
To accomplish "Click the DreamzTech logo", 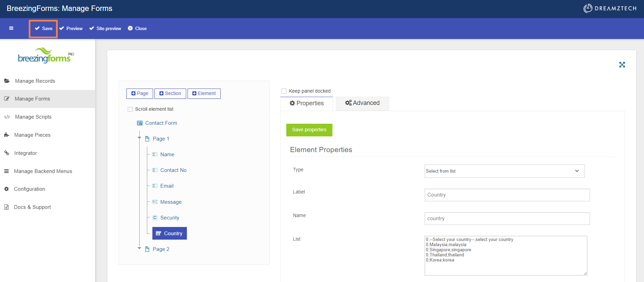I will click(x=610, y=9).
